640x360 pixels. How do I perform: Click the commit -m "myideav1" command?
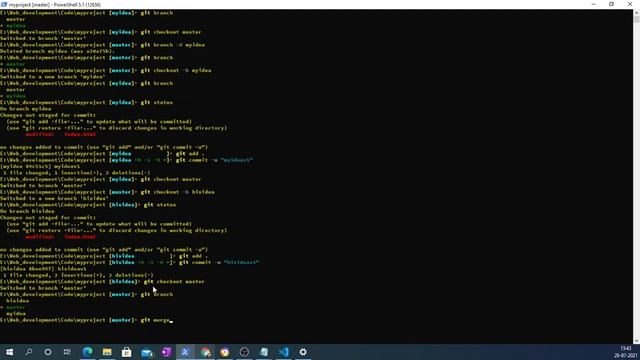click(214, 160)
